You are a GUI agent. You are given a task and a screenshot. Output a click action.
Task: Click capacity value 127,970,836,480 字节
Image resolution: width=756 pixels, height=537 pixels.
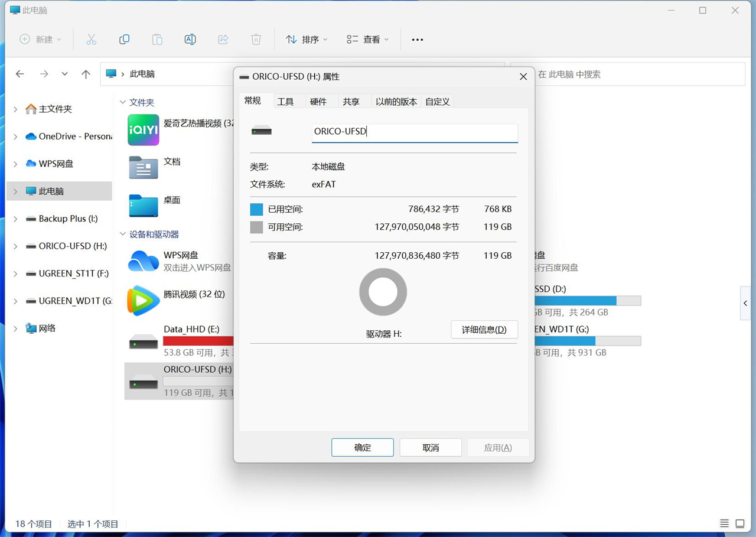pyautogui.click(x=417, y=256)
